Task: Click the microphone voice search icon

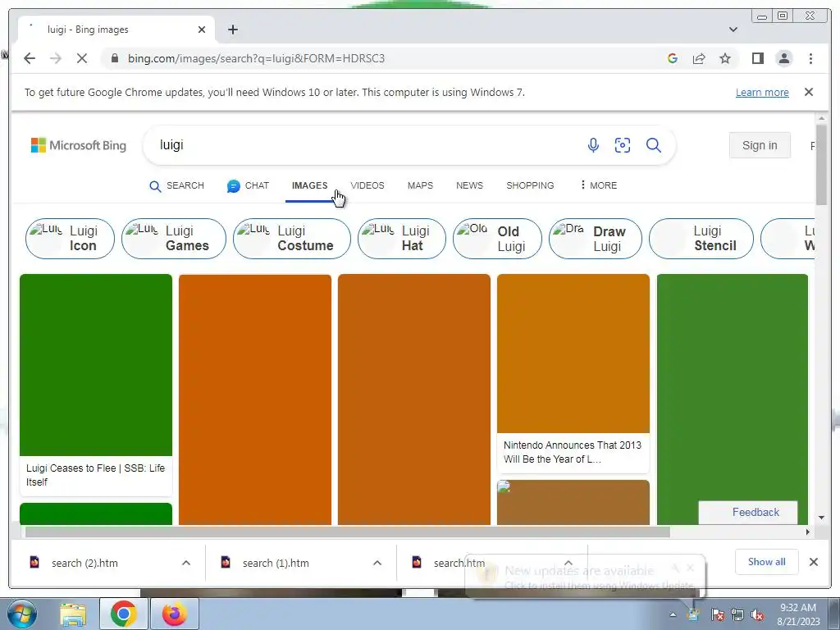Action: (x=593, y=145)
